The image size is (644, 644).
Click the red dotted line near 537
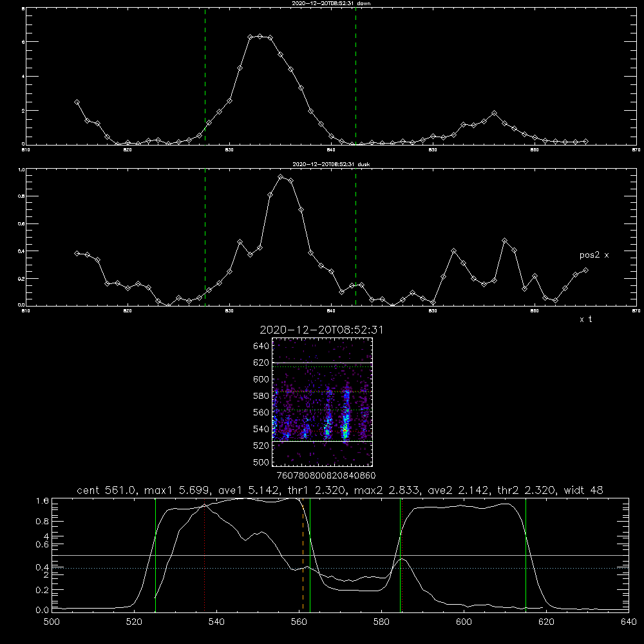[205, 554]
